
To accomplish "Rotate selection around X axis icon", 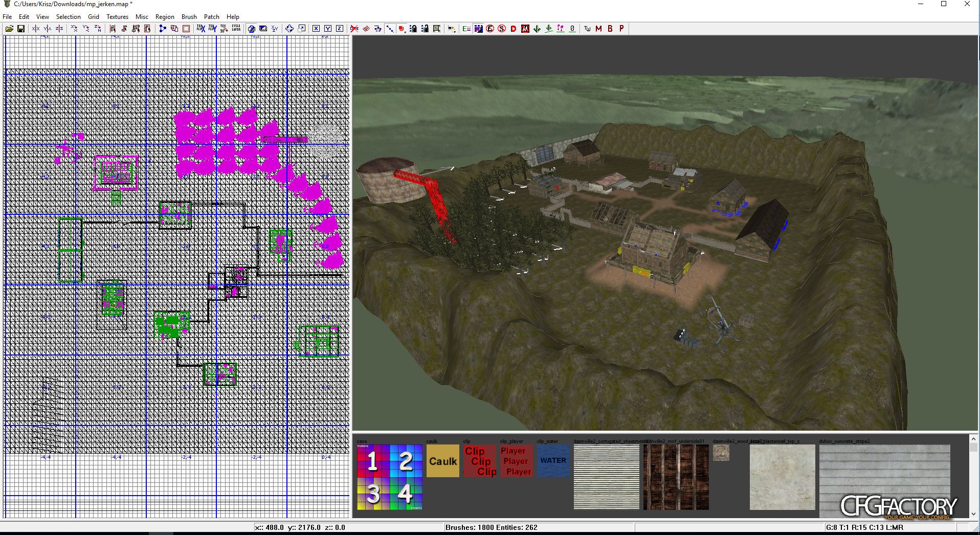I will click(x=74, y=29).
